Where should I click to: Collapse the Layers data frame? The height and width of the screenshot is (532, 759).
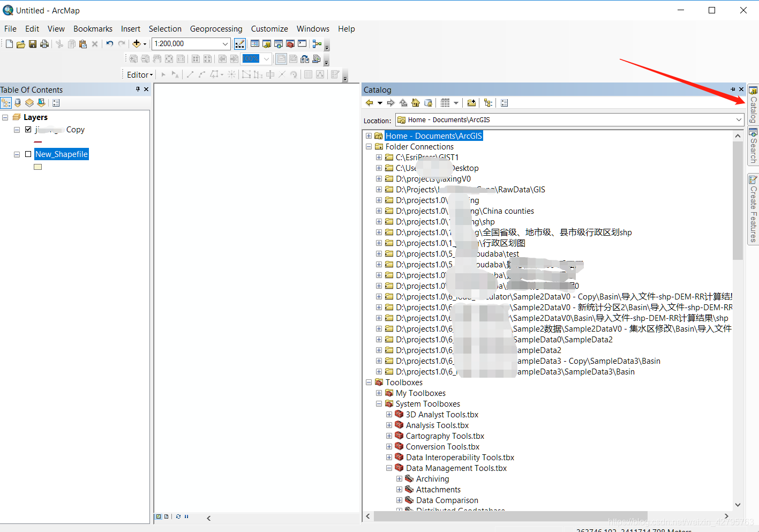(5, 117)
